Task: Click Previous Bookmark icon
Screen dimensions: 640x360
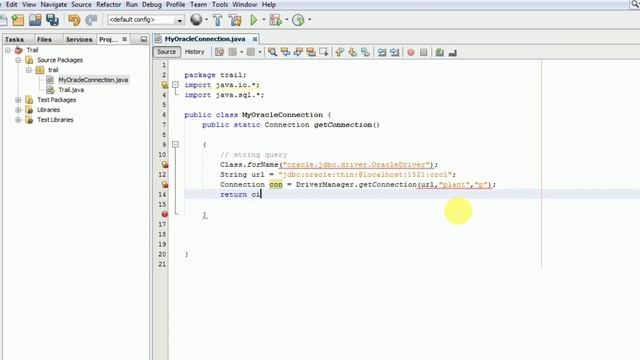Action: pyautogui.click(x=340, y=52)
